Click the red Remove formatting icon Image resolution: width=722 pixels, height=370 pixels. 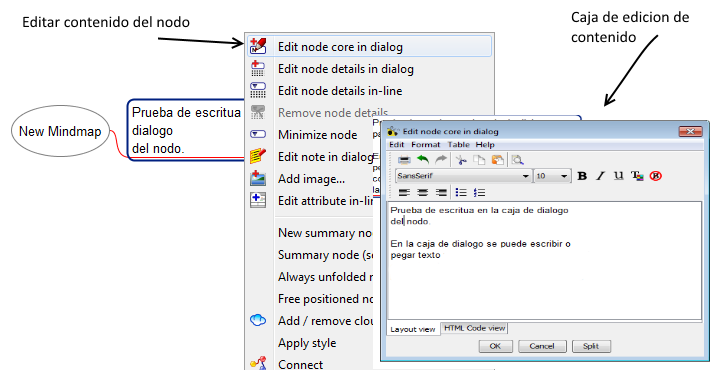pyautogui.click(x=656, y=176)
